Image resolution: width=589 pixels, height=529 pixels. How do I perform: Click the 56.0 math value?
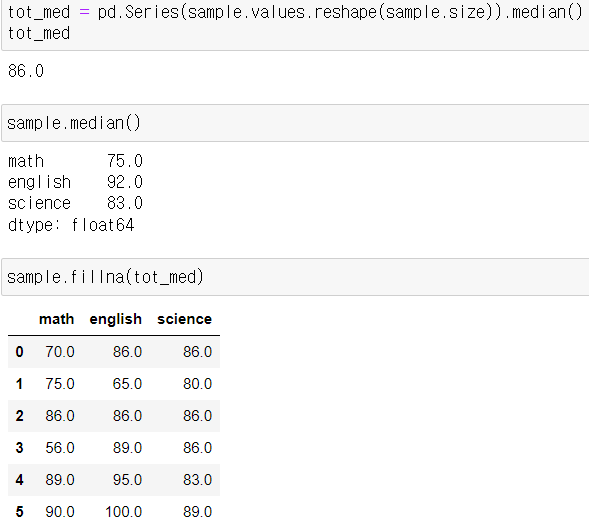click(60, 448)
